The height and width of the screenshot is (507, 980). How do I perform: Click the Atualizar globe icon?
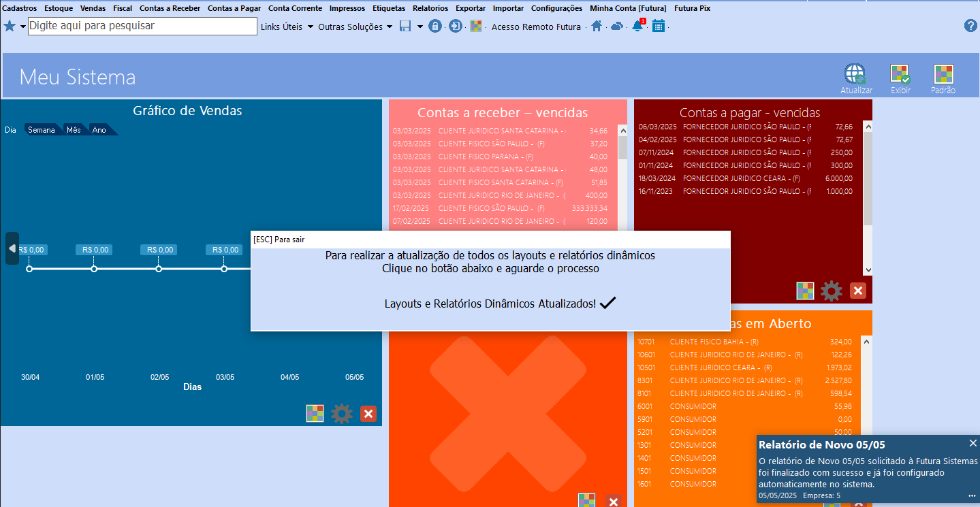(x=856, y=79)
